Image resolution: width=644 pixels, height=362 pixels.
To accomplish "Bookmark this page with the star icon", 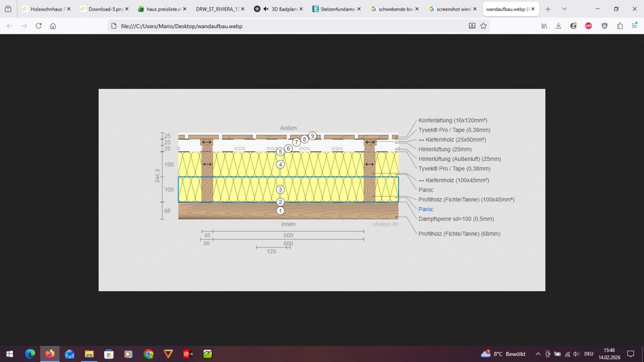I will click(x=484, y=26).
